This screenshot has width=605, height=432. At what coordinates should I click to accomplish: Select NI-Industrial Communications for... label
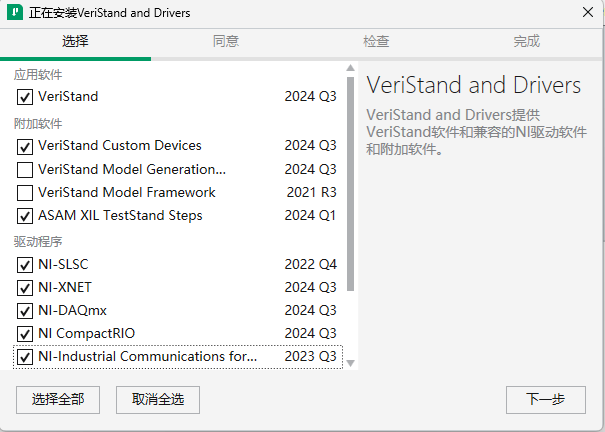coord(147,356)
